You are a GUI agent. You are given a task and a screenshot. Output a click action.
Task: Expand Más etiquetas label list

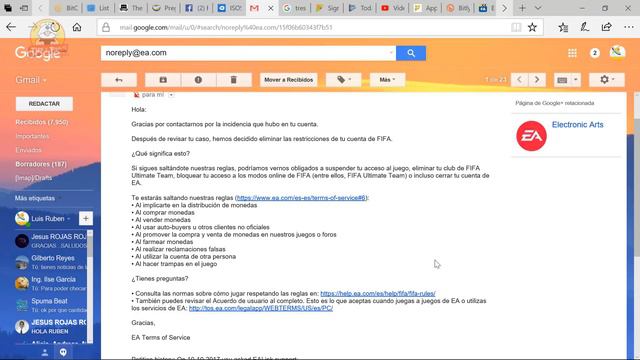tap(38, 198)
